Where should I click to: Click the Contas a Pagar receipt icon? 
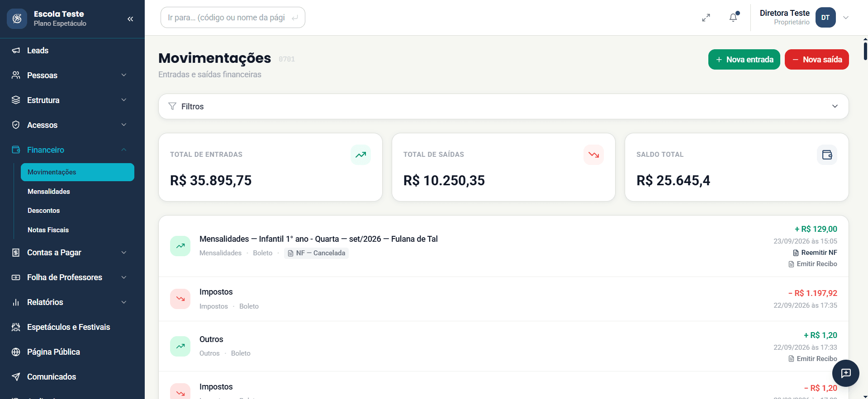(x=16, y=253)
